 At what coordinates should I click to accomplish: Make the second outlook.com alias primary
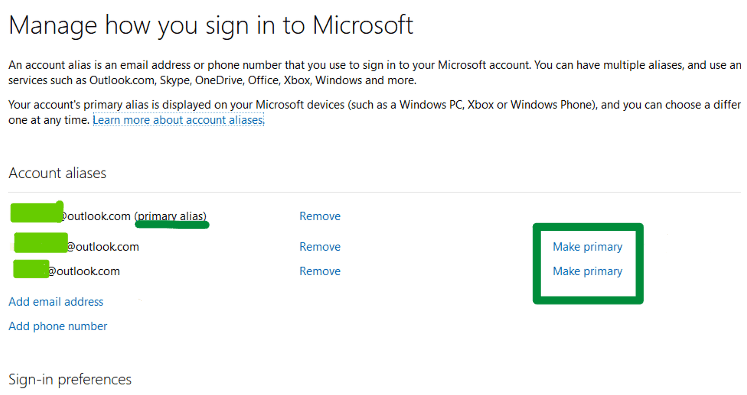coord(587,247)
